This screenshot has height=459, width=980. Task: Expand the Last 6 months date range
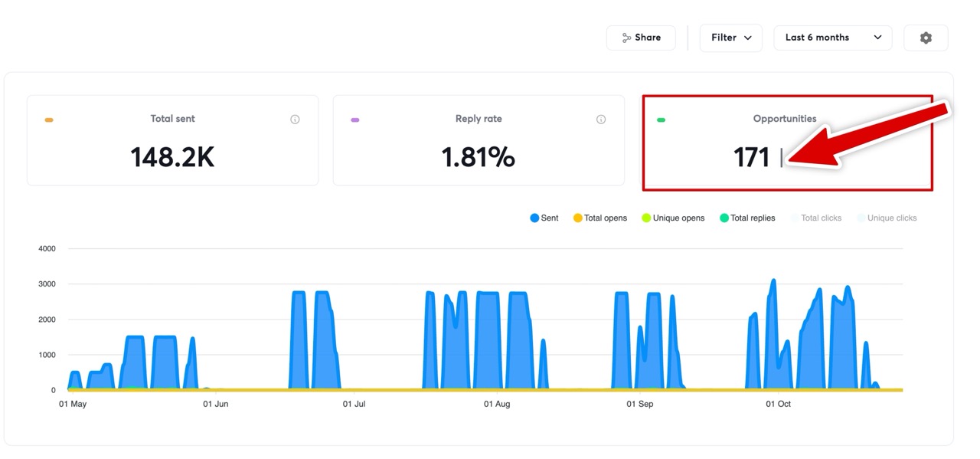tap(832, 38)
